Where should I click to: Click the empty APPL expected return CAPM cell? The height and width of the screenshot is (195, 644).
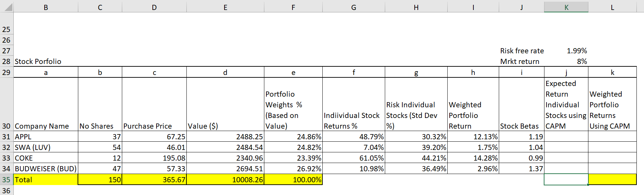click(x=566, y=137)
